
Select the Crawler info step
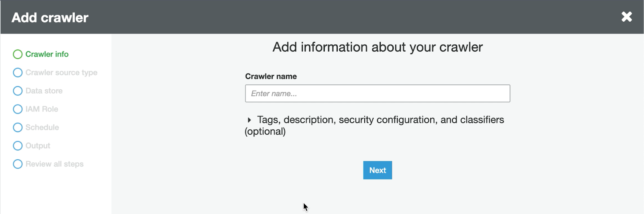click(47, 54)
